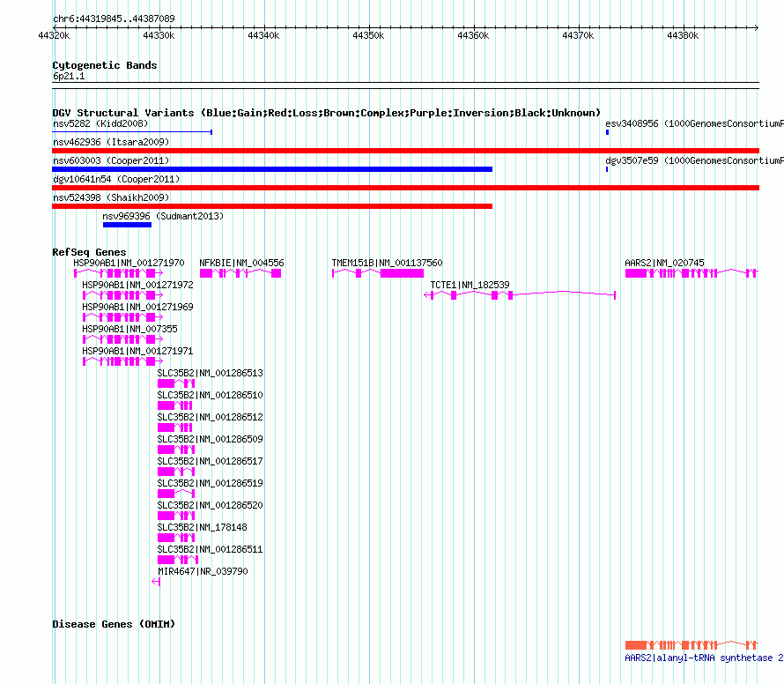The width and height of the screenshot is (784, 684).
Task: Click the SLC35B2|NM_001286513 transcript label
Action: tap(210, 373)
